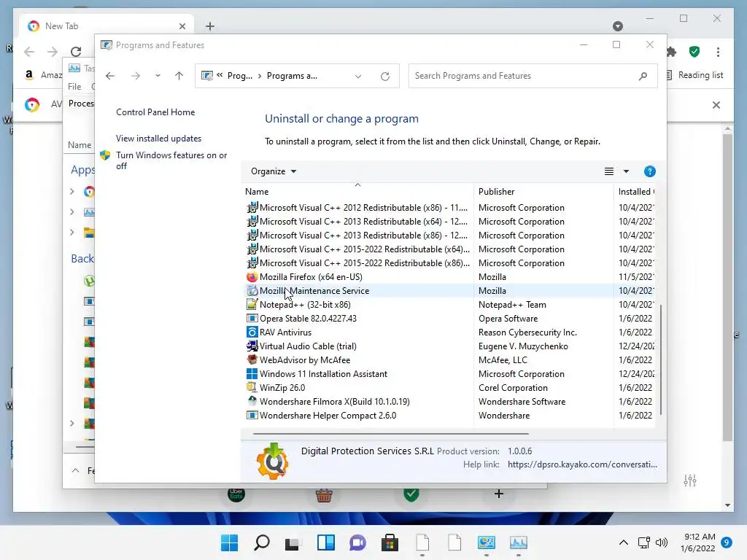
Task: Open the Reading list in the browser
Action: (x=694, y=75)
